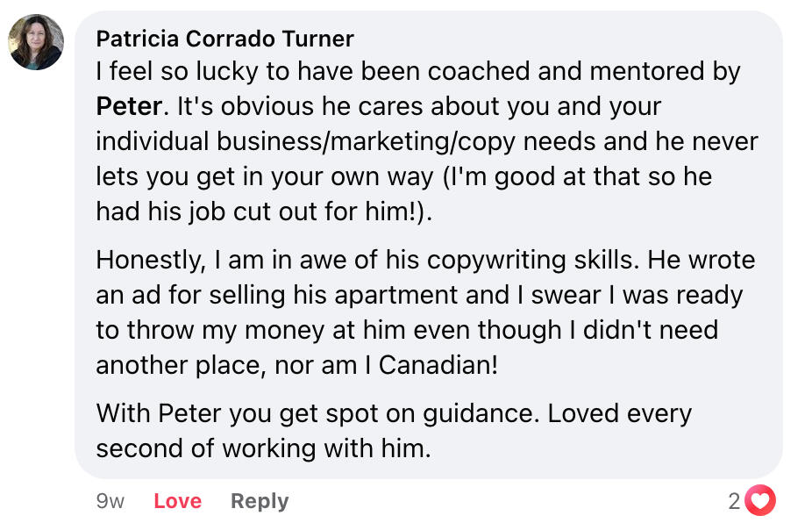
Task: Click the commenter's profile picture avatar
Action: coord(36,42)
